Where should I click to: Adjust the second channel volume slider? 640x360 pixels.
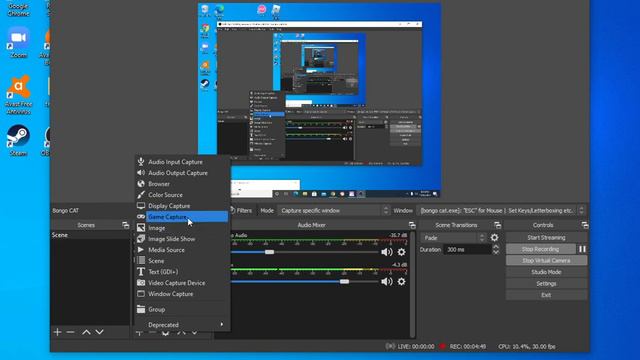[x=344, y=282]
